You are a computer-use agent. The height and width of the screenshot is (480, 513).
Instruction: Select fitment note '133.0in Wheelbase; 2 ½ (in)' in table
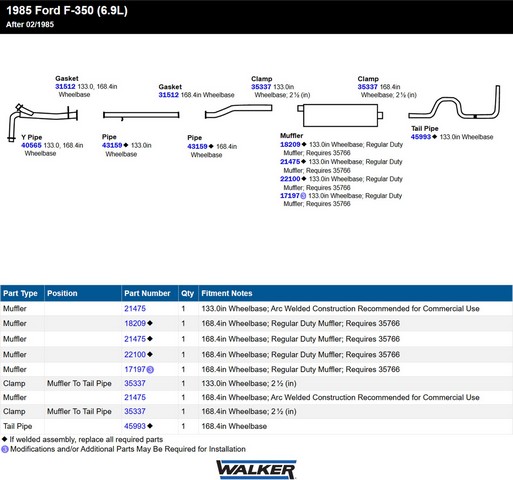pyautogui.click(x=249, y=383)
